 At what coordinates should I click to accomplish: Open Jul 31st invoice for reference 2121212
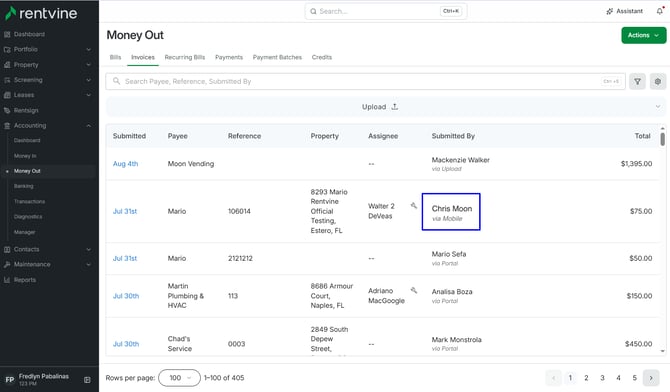click(125, 258)
